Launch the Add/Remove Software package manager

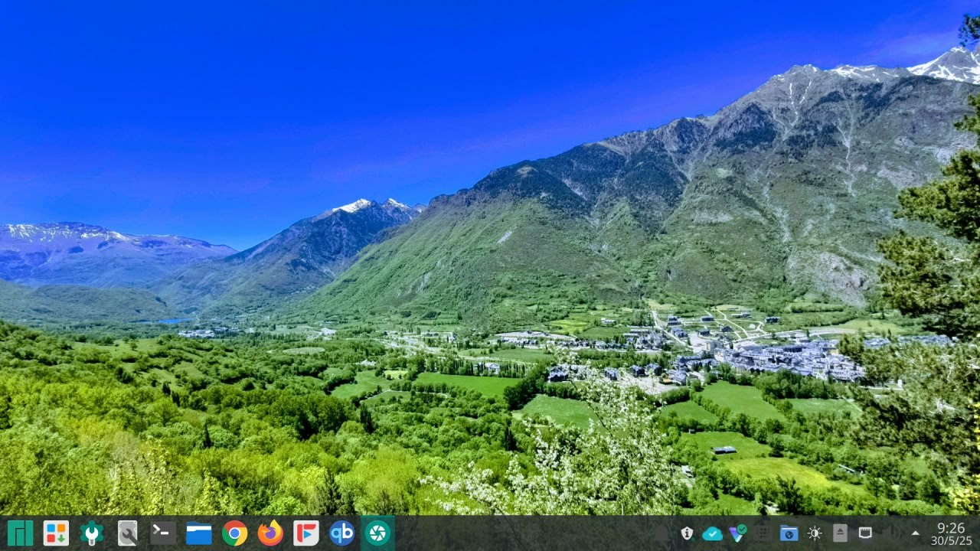click(x=56, y=533)
